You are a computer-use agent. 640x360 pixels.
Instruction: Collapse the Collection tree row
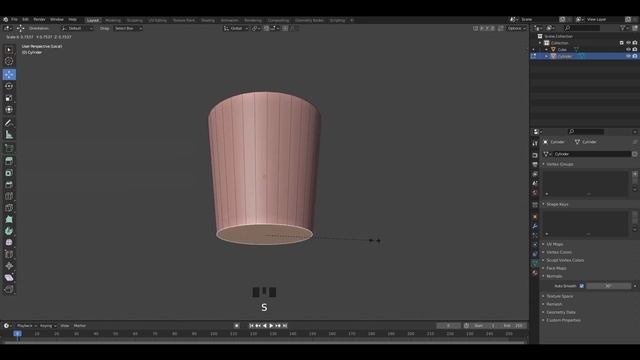point(540,43)
